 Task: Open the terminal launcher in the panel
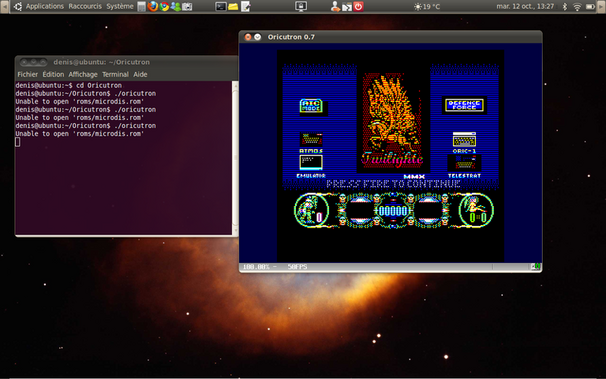221,7
